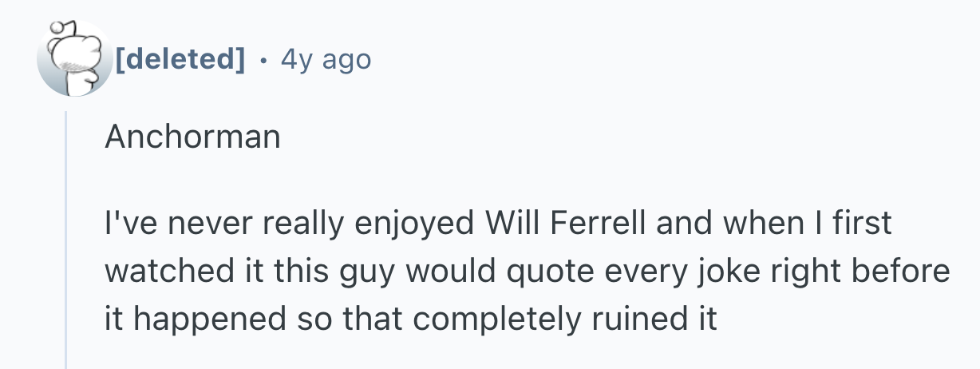Click the word "guy" in the comment

click(x=362, y=272)
